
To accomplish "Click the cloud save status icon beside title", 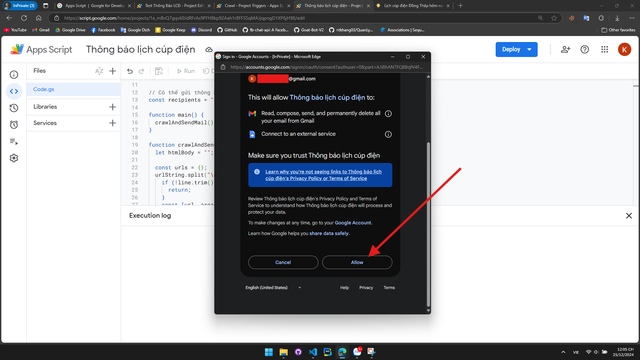I will pyautogui.click(x=209, y=50).
